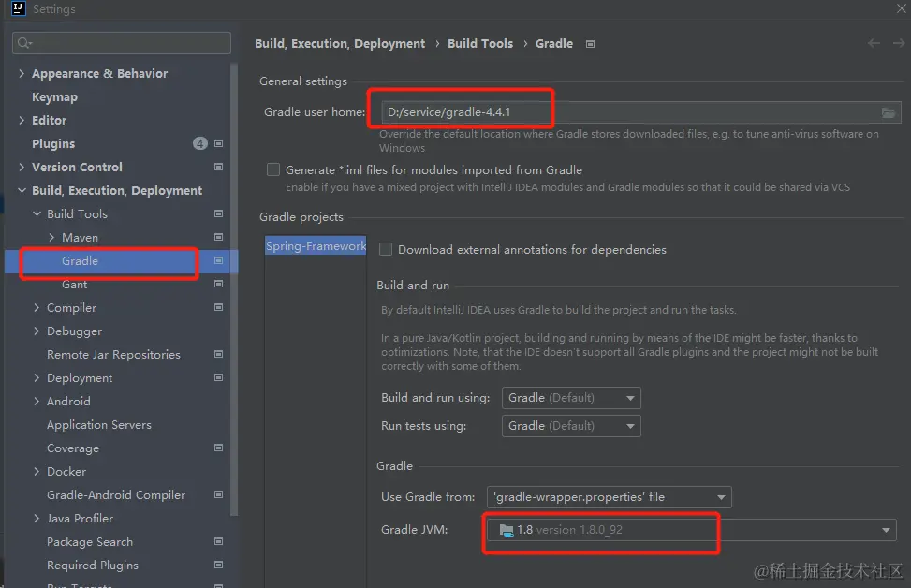This screenshot has width=911, height=588.
Task: Go back using the left navigation arrow
Action: coord(874,44)
